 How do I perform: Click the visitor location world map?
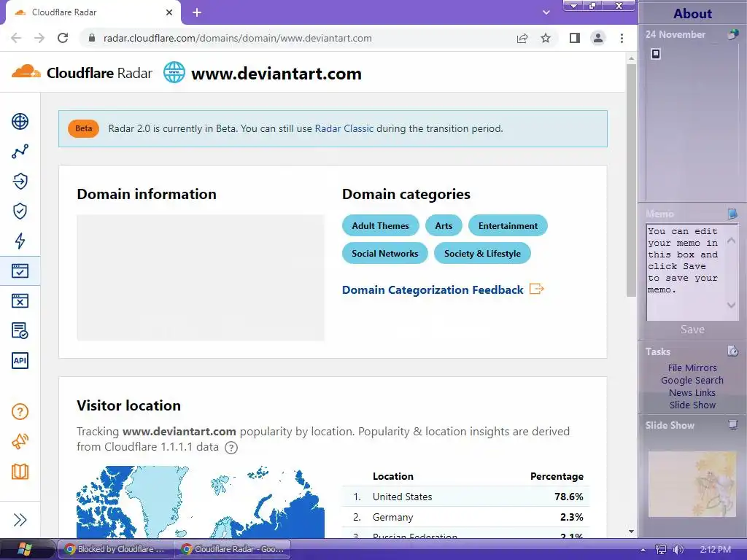201,502
